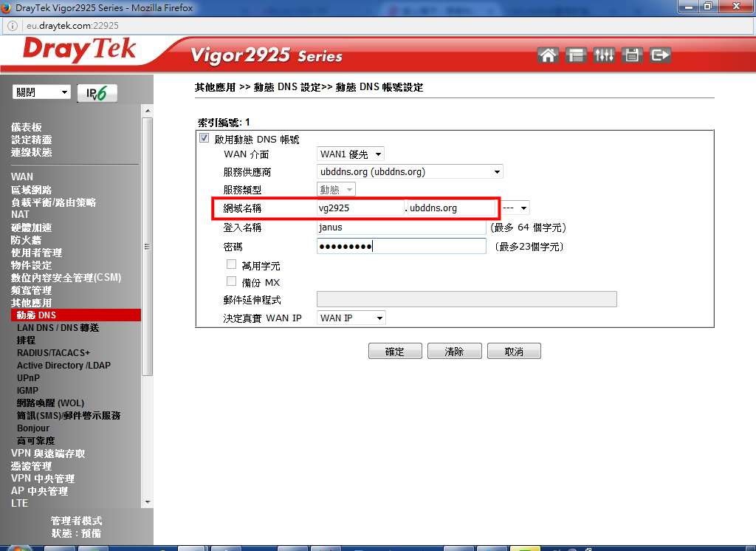Screen dimensions: 756x551
Task: Click the 確定 button
Action: coord(395,352)
